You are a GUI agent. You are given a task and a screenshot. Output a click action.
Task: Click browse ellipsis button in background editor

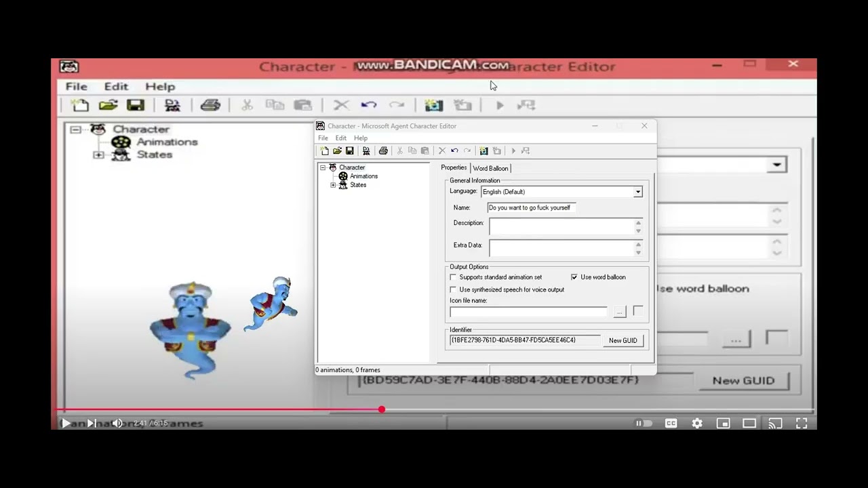pyautogui.click(x=736, y=340)
